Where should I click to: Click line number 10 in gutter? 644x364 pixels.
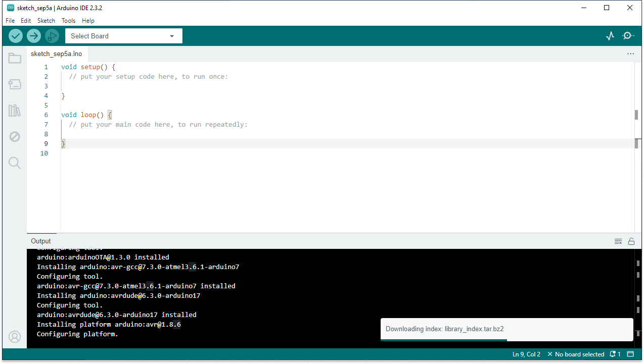point(44,153)
